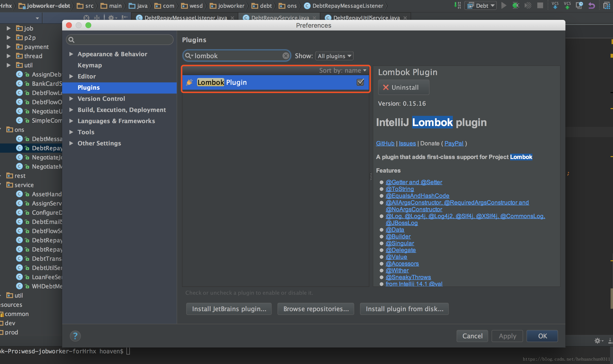Click the plugin search field containing lombok
Screen dimensions: 613x364
point(237,56)
